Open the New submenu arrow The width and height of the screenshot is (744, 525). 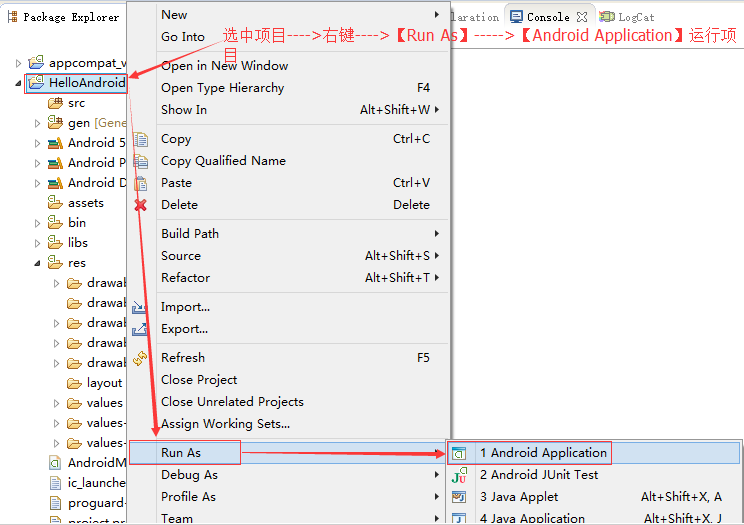(437, 15)
